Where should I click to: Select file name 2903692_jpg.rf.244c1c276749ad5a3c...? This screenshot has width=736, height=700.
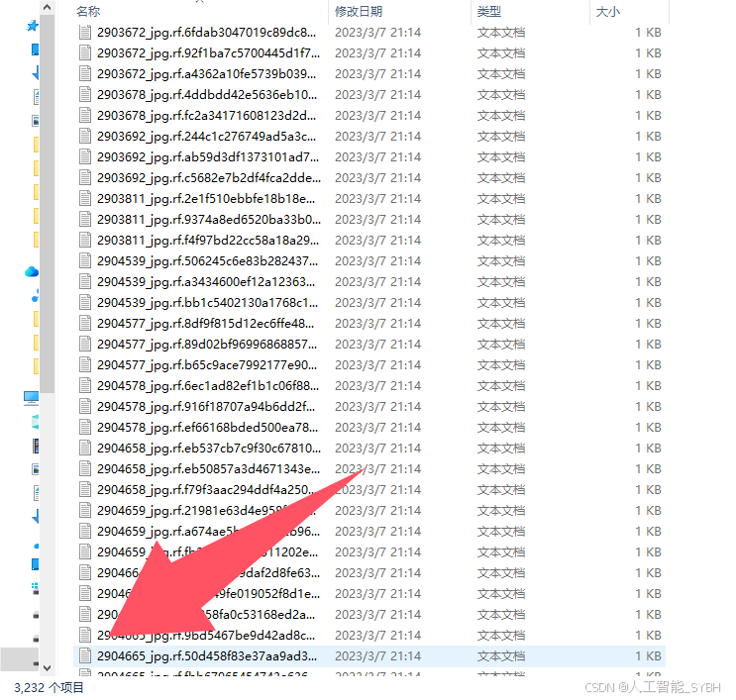[206, 136]
